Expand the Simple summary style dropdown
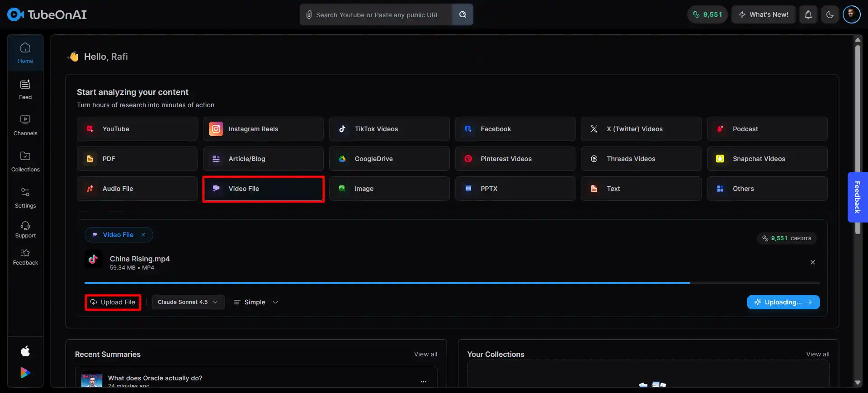The height and width of the screenshot is (393, 868). point(256,302)
